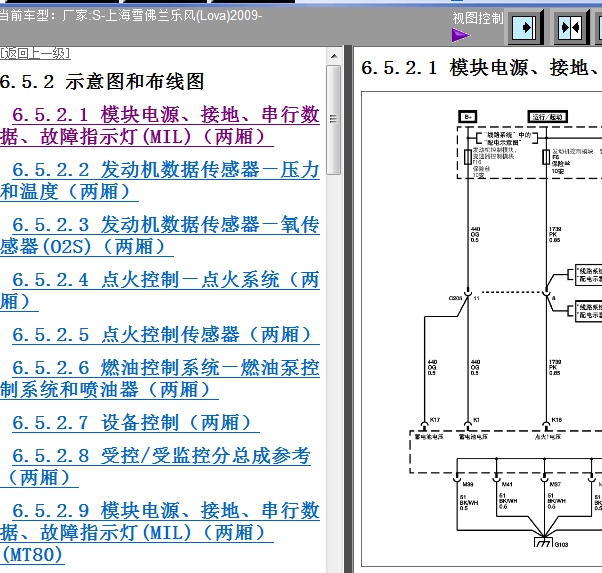Click the 返回上一级 back link
Screen dimensions: 602x573
click(35, 53)
